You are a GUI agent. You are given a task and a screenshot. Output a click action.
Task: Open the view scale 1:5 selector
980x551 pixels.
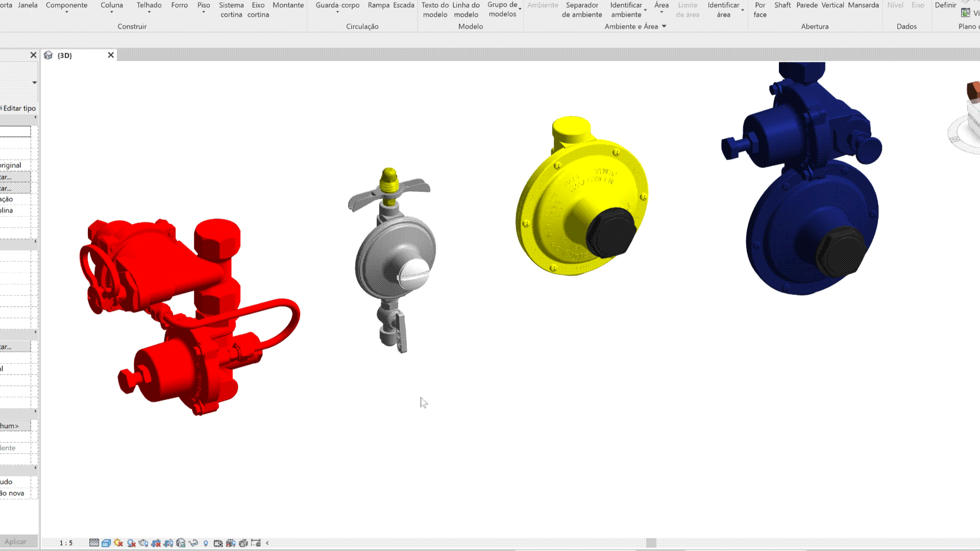66,543
